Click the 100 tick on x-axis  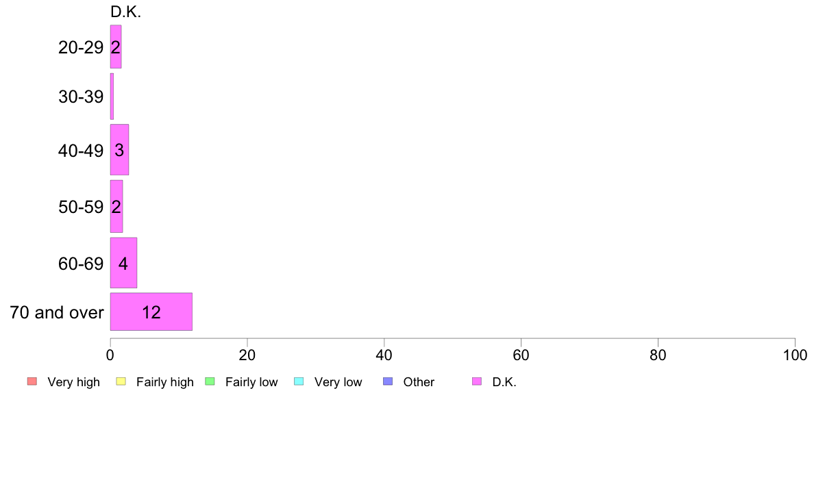(795, 355)
